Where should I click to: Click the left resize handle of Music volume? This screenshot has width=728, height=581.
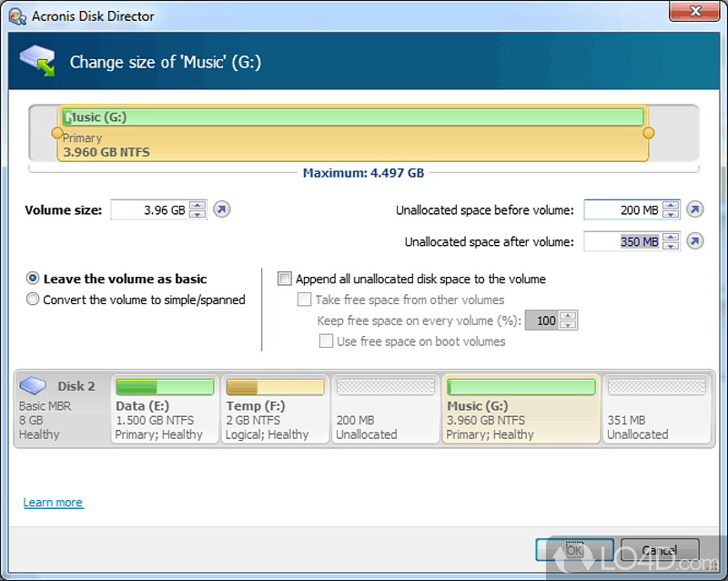57,133
